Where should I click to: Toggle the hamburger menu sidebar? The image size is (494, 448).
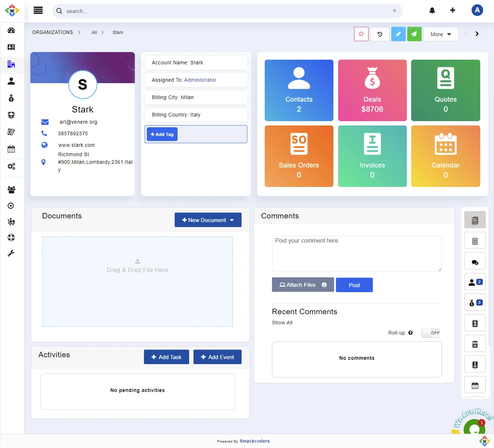tap(38, 10)
